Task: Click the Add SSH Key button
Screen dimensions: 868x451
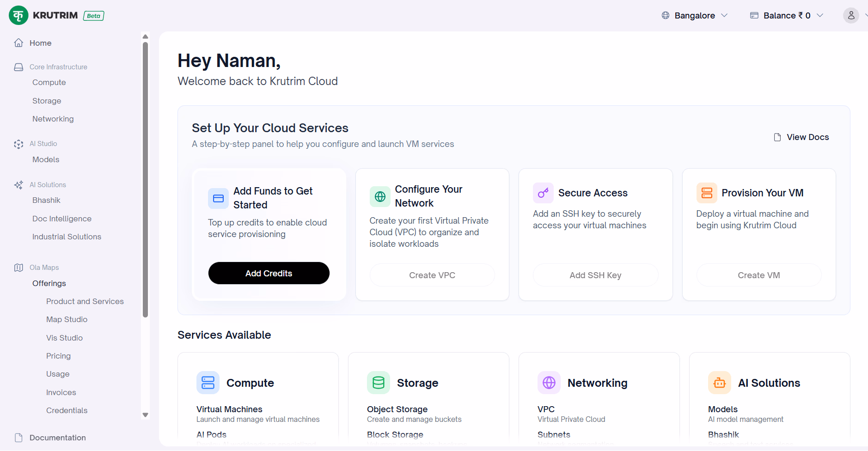Action: (595, 275)
